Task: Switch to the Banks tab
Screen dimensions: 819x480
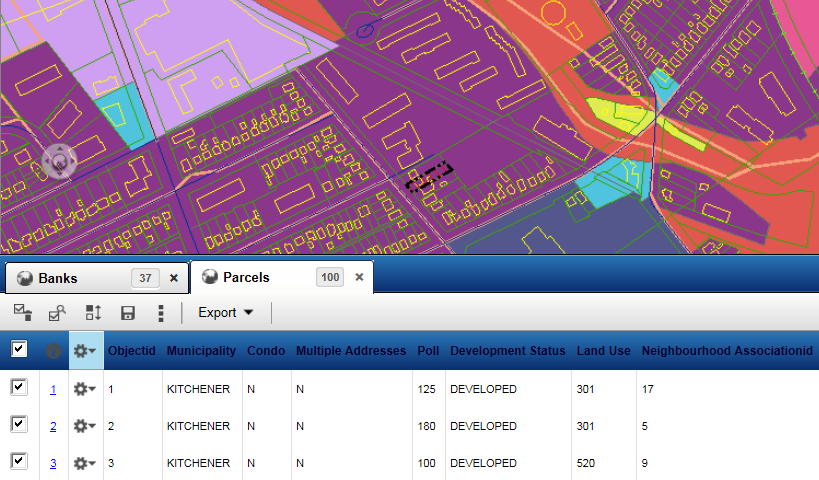Action: (x=58, y=278)
